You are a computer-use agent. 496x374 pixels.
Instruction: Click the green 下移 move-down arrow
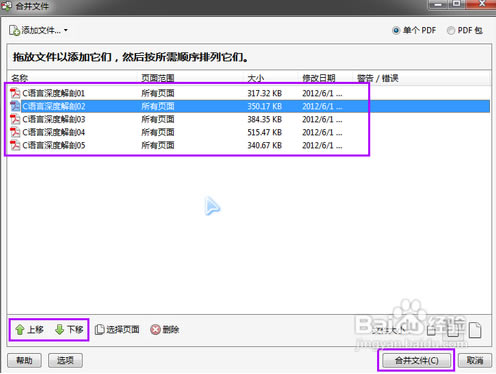(59, 330)
